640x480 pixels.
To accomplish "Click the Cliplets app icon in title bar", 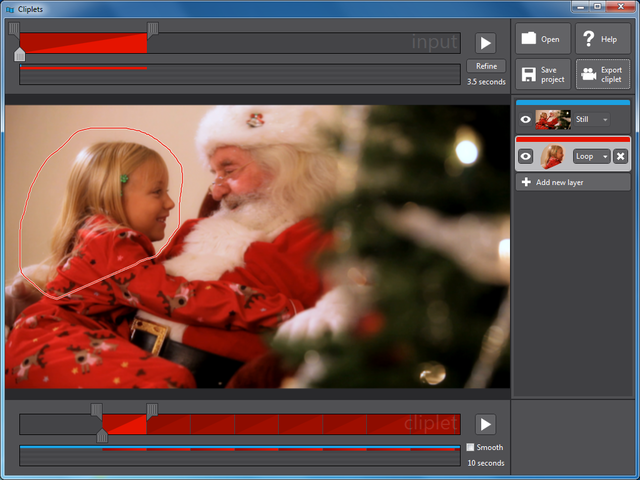I will pyautogui.click(x=10, y=9).
